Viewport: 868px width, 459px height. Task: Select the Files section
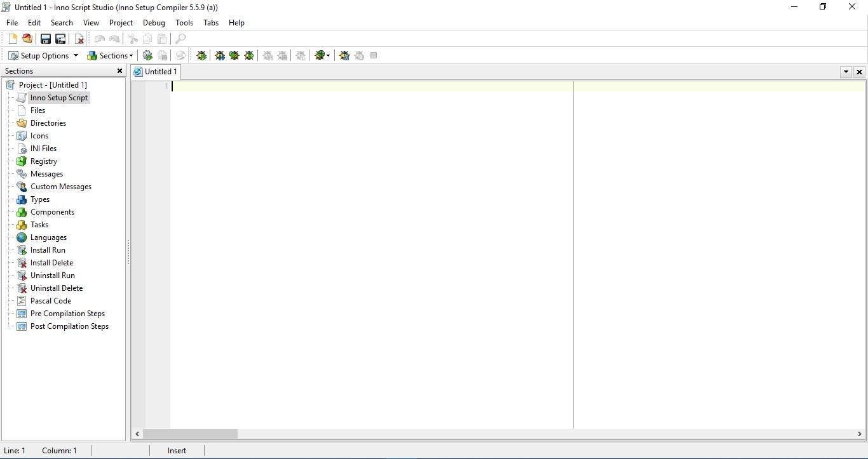click(37, 110)
